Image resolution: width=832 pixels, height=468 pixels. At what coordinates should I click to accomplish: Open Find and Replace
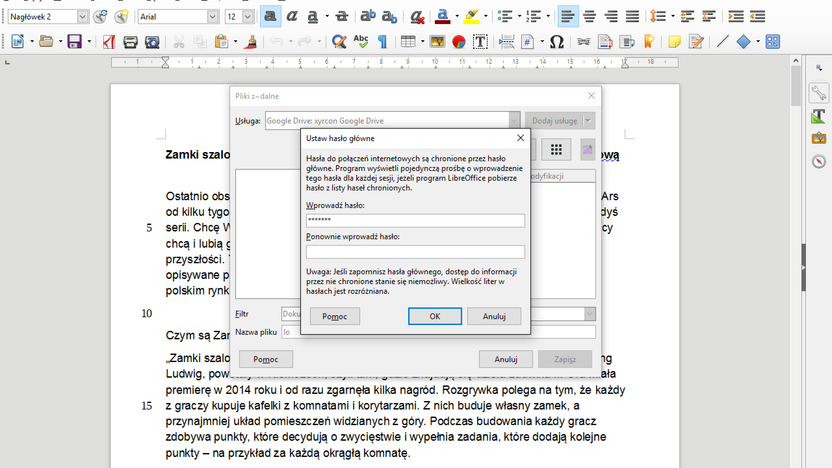(339, 41)
